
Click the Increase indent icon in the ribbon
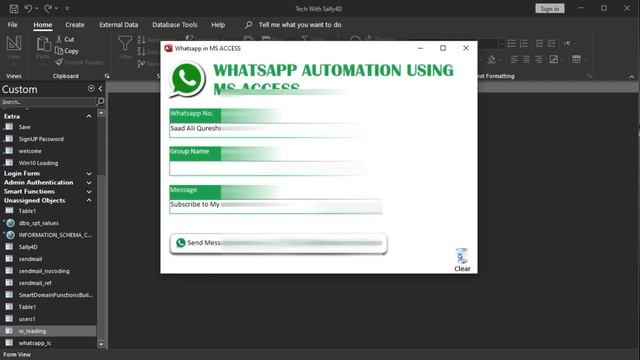552,43
